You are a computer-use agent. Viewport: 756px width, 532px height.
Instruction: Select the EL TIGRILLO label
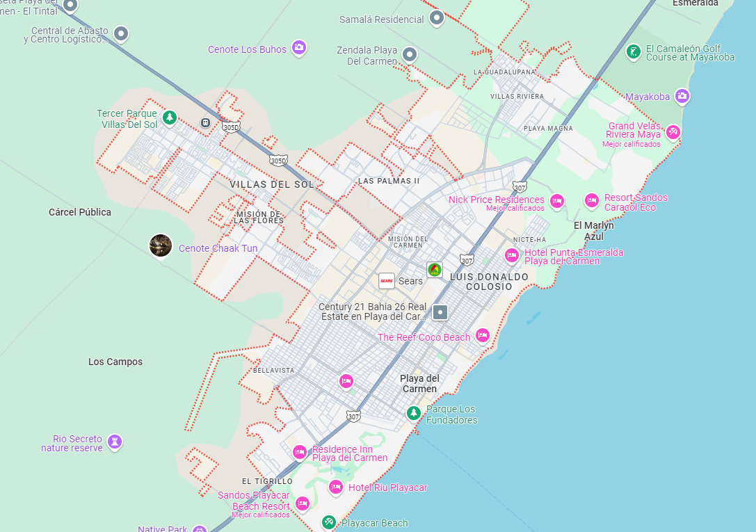(x=267, y=481)
